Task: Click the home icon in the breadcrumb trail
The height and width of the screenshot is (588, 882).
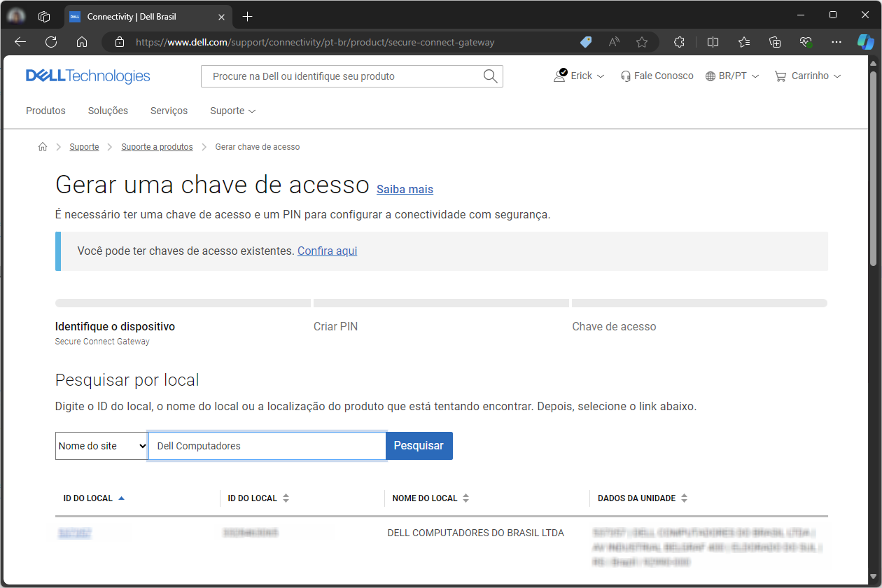Action: click(x=42, y=146)
